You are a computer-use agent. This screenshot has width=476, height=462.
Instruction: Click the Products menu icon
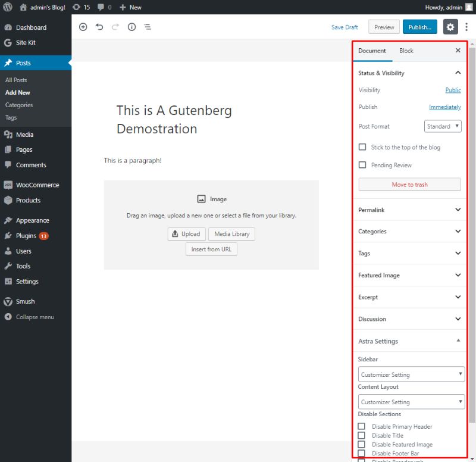pyautogui.click(x=8, y=200)
